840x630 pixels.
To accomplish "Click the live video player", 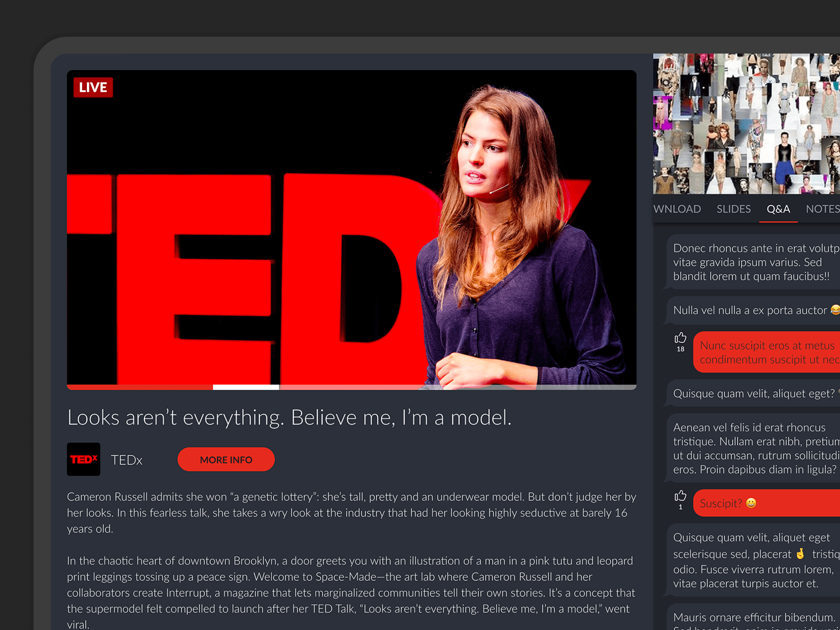I will (x=352, y=230).
